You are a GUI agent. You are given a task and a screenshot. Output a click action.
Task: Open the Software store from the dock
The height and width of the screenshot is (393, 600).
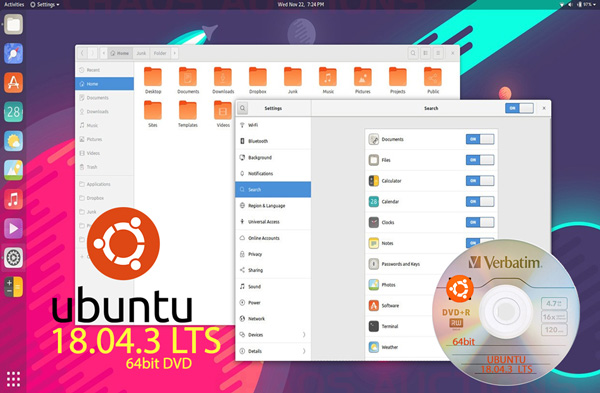[x=13, y=83]
